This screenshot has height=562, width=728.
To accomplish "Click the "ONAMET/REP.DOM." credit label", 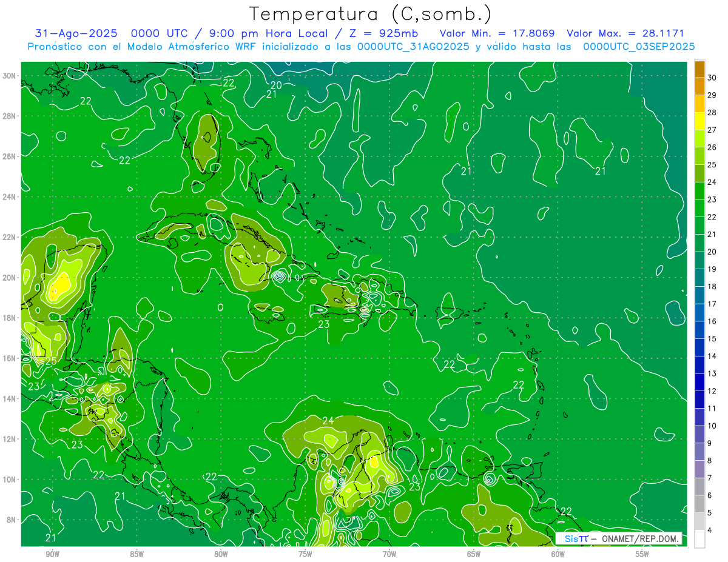I will click(x=641, y=538).
